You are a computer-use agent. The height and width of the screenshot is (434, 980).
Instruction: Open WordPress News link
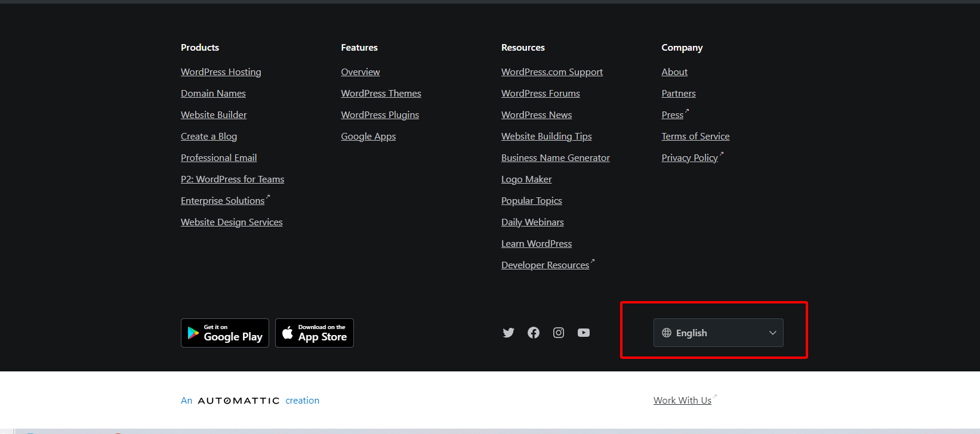click(537, 115)
